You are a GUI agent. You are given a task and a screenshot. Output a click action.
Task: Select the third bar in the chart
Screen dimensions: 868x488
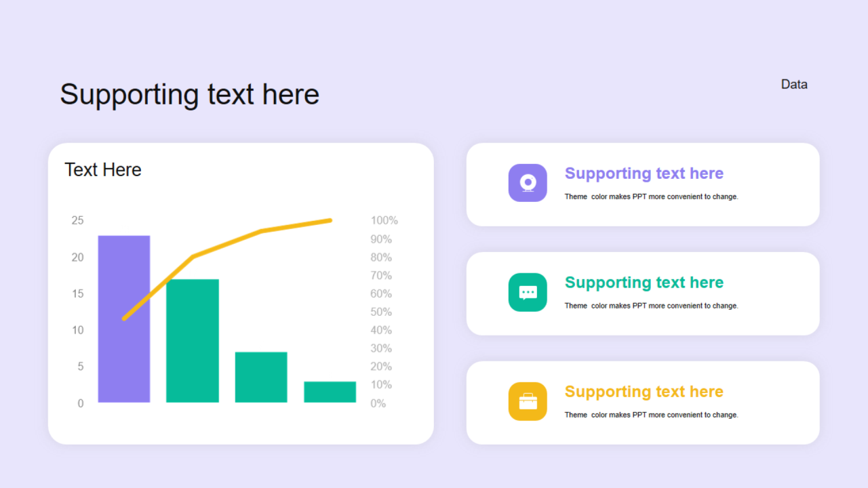[x=261, y=378]
